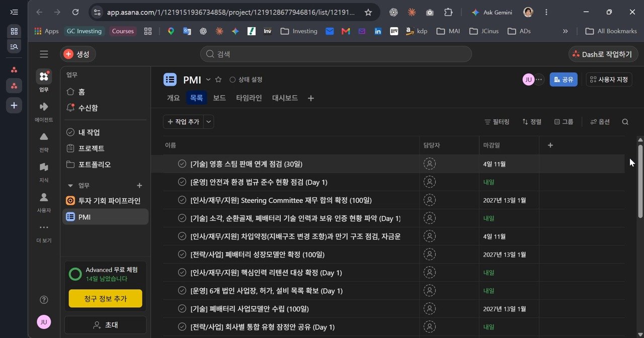Open 필터링 filter options
The height and width of the screenshot is (338, 644).
(497, 122)
